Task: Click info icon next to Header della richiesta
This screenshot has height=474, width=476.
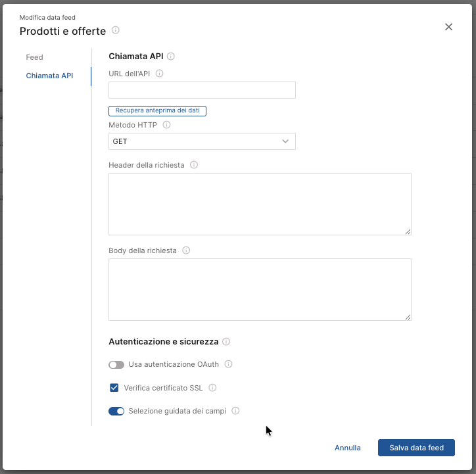Action: [193, 165]
